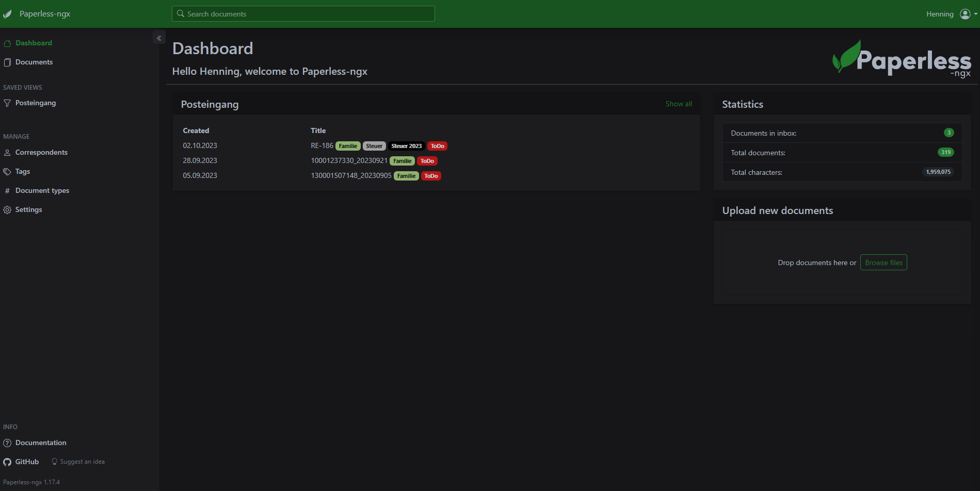Click the Documents file icon in sidebar
This screenshot has width=980, height=491.
click(7, 62)
